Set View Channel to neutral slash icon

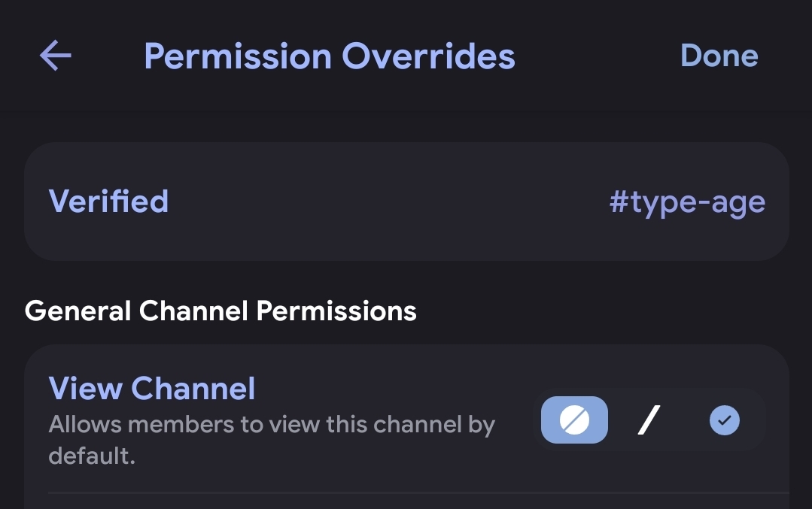click(x=649, y=420)
